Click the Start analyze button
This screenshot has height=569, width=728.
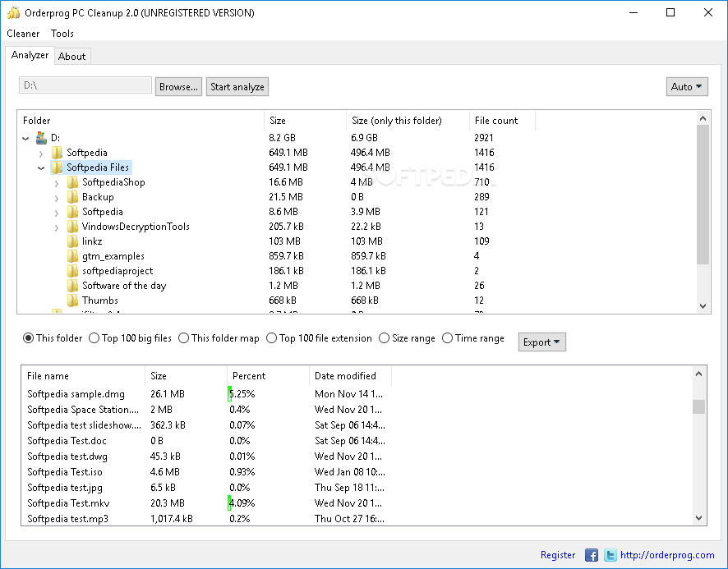(x=237, y=87)
